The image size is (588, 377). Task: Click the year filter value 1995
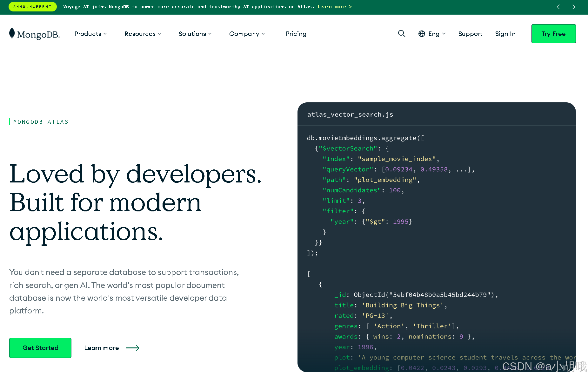[401, 222]
